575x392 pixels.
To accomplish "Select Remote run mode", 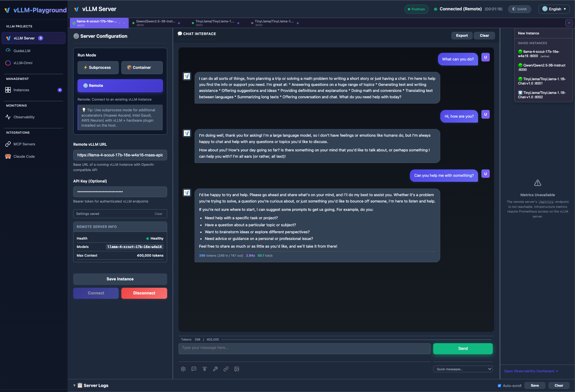I will coord(120,86).
